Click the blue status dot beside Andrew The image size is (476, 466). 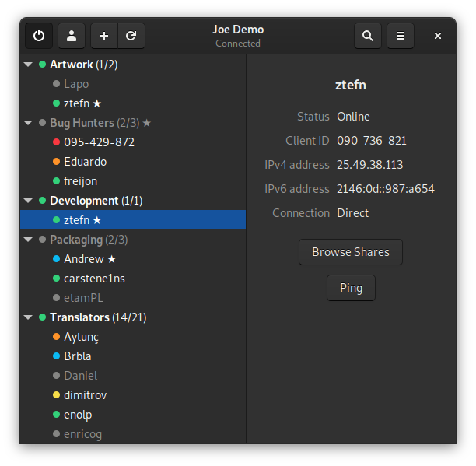tap(56, 259)
